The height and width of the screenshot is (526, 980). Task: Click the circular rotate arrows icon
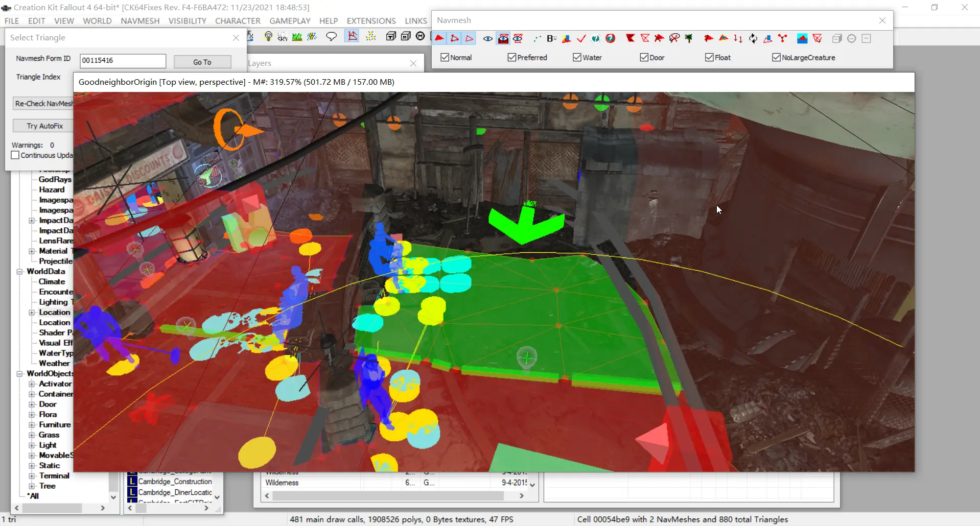pyautogui.click(x=753, y=38)
